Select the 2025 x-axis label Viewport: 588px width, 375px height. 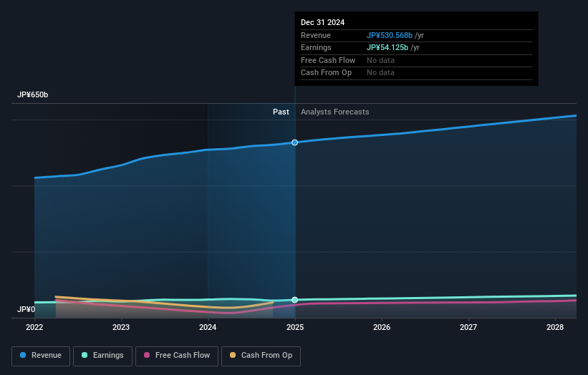click(x=295, y=328)
